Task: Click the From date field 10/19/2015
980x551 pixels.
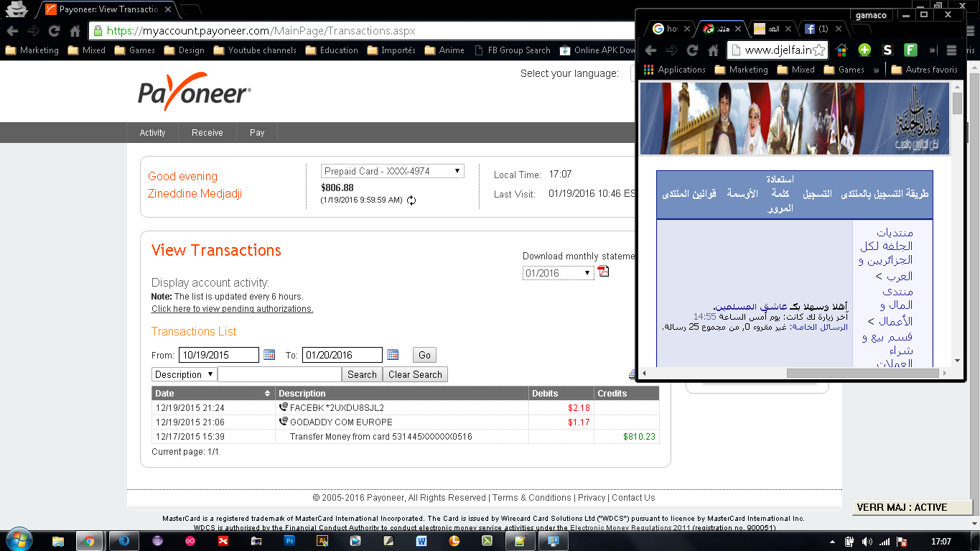Action: pos(218,355)
